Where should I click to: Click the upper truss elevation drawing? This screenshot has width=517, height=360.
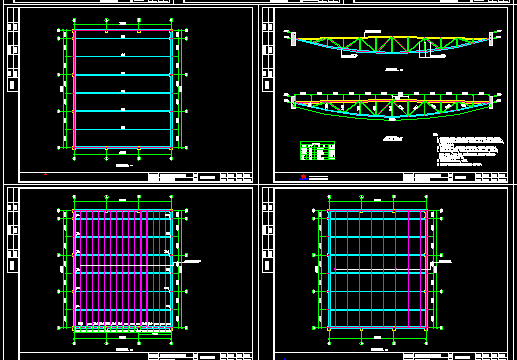(x=393, y=44)
